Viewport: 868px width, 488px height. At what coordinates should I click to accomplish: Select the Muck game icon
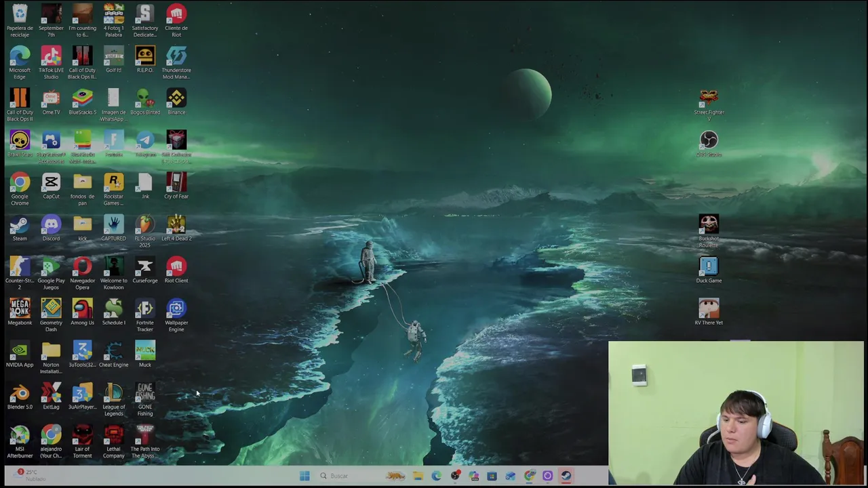point(144,354)
